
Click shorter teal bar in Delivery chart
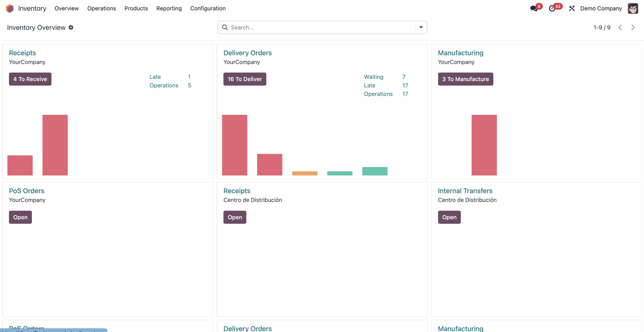[x=340, y=173]
